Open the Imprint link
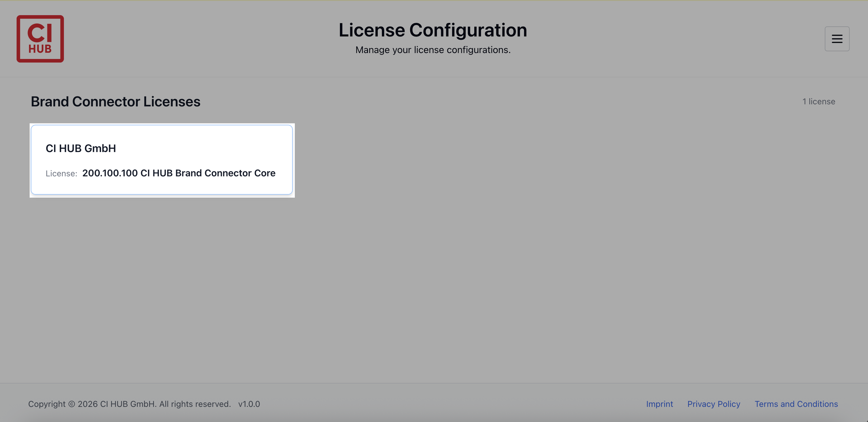 pos(659,404)
